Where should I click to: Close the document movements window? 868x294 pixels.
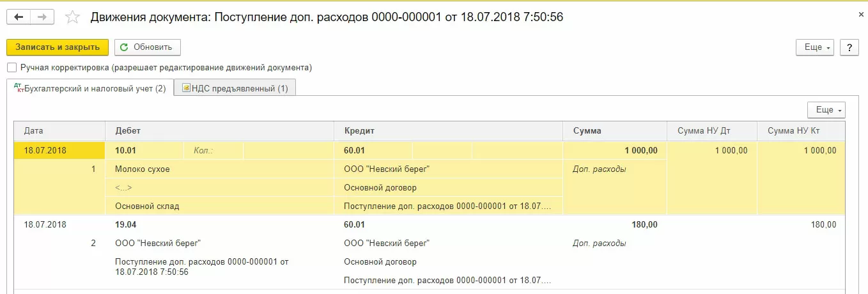tap(860, 13)
